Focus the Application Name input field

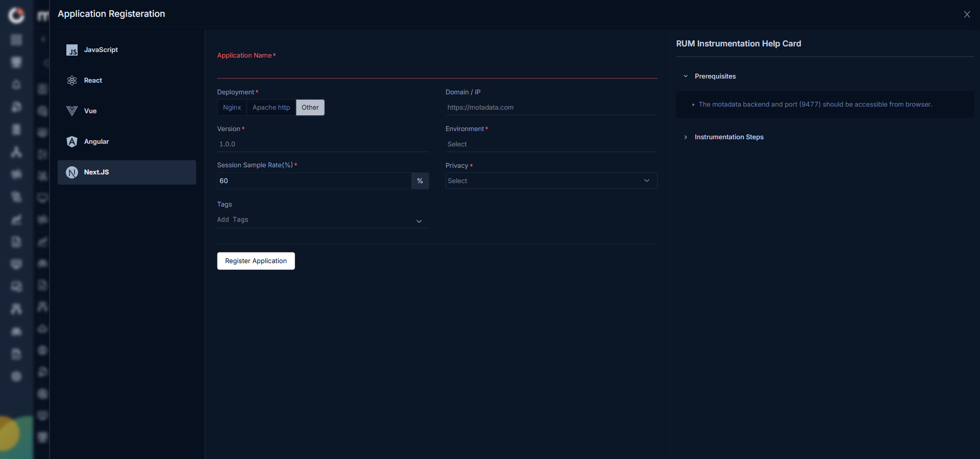tap(437, 70)
